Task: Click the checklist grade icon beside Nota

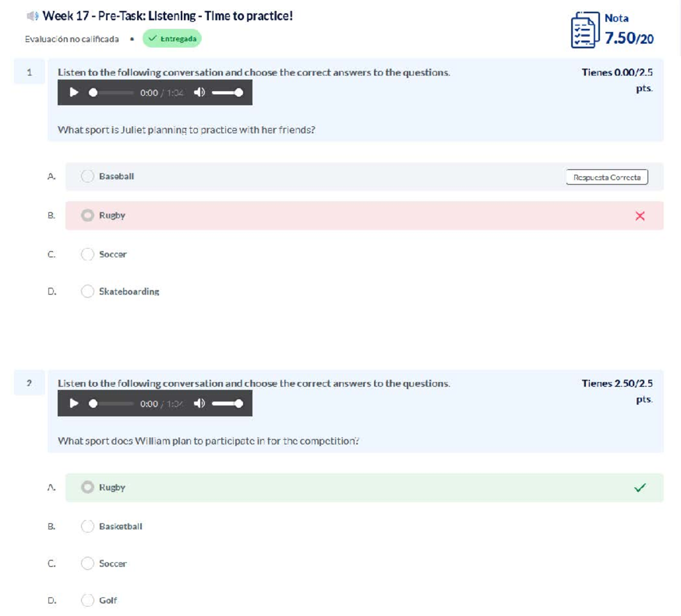Action: (x=585, y=30)
